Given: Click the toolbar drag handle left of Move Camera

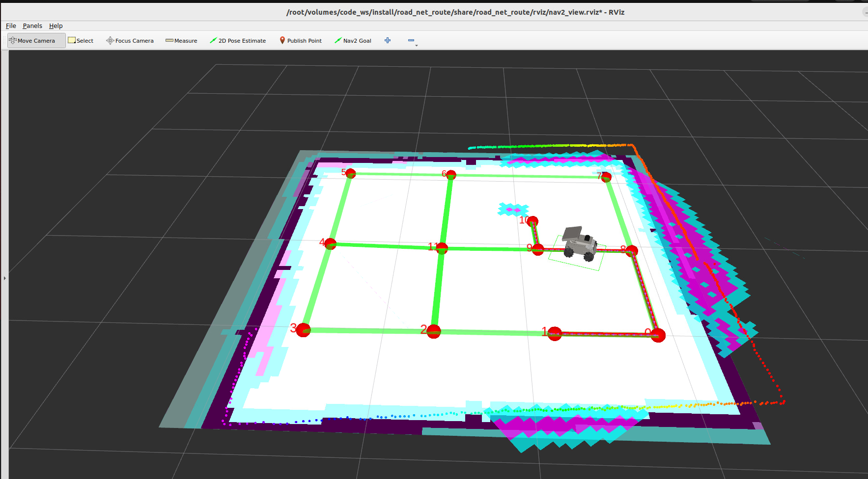Looking at the screenshot, I should click(5, 41).
